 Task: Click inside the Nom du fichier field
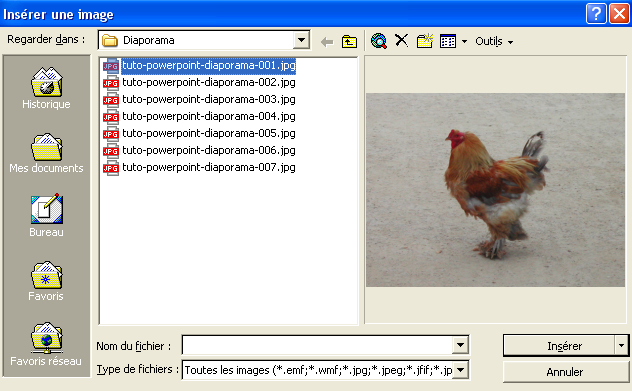click(x=318, y=345)
